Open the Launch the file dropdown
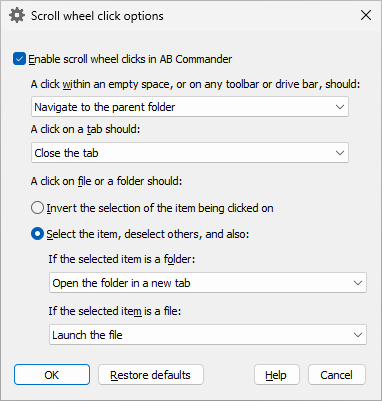The image size is (382, 401). [x=208, y=335]
